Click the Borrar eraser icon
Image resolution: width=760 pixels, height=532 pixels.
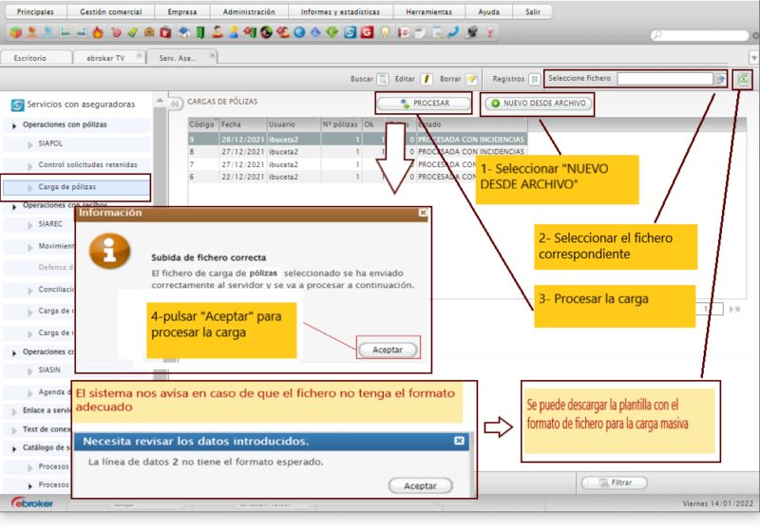(471, 79)
